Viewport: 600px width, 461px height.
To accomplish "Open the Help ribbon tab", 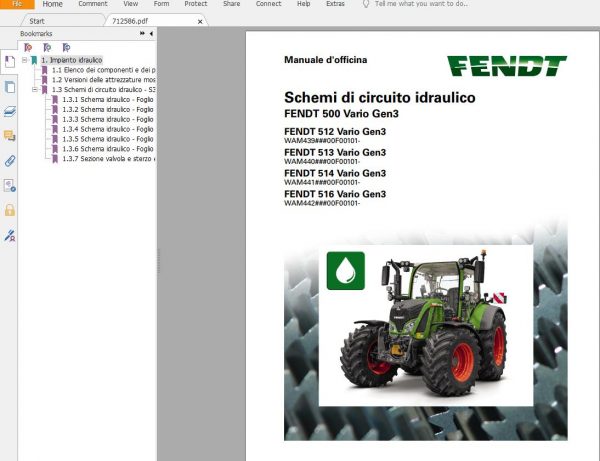I will (x=303, y=4).
